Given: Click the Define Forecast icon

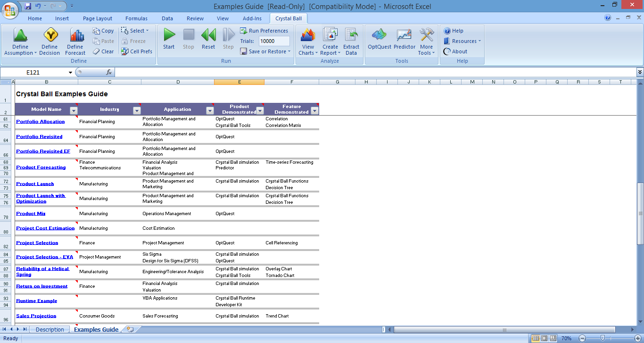Looking at the screenshot, I should point(75,42).
